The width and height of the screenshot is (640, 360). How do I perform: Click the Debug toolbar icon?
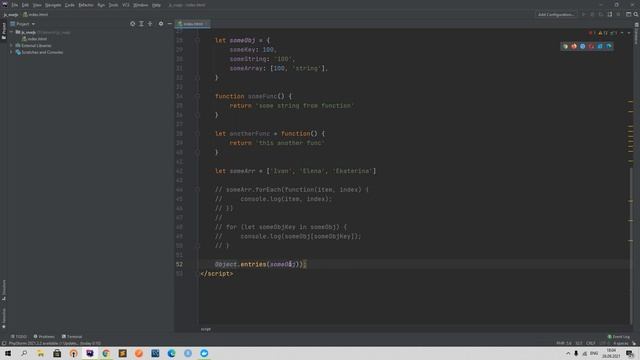click(x=592, y=14)
